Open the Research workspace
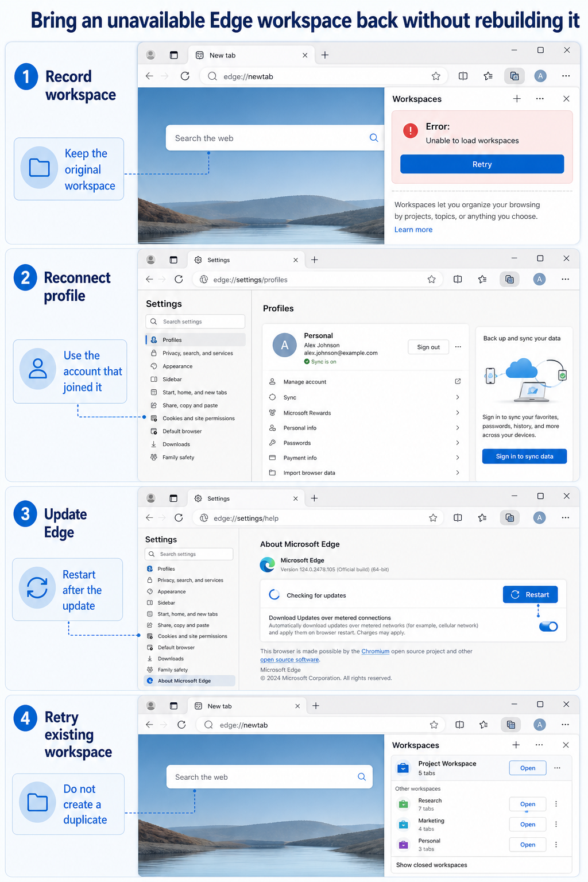The image size is (588, 882). click(x=528, y=804)
